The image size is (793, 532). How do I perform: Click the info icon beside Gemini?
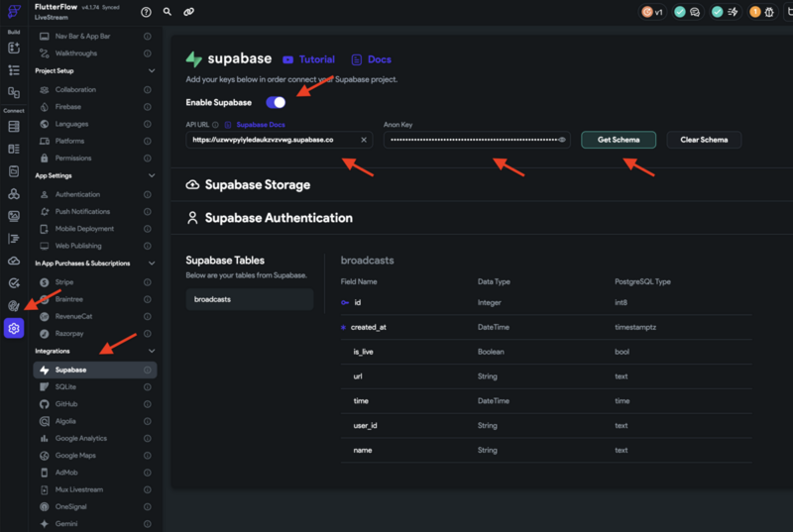pyautogui.click(x=147, y=524)
